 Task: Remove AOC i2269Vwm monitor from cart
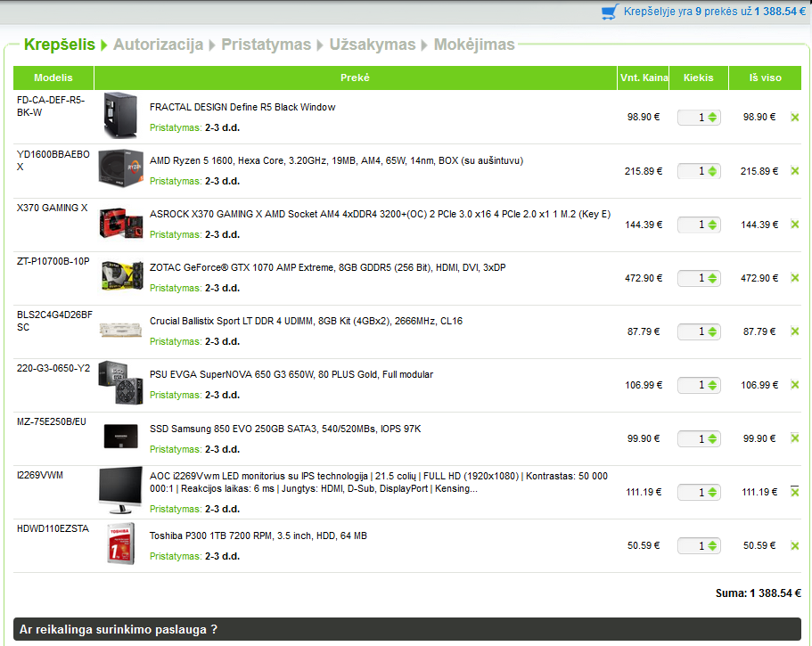click(x=795, y=492)
